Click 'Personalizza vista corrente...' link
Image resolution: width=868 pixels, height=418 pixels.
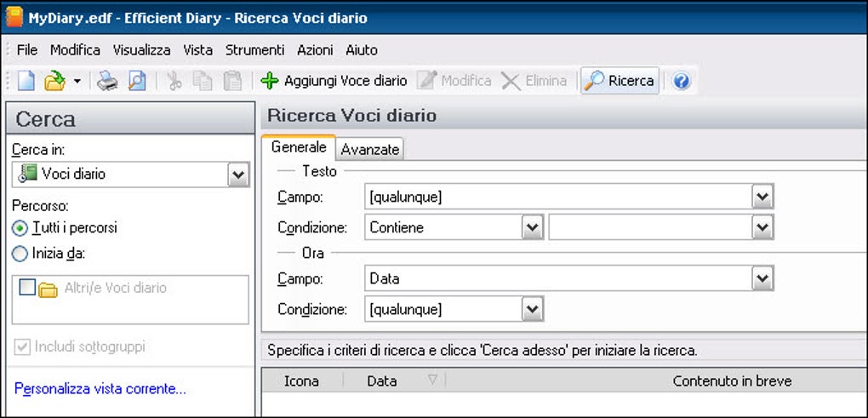[x=100, y=390]
